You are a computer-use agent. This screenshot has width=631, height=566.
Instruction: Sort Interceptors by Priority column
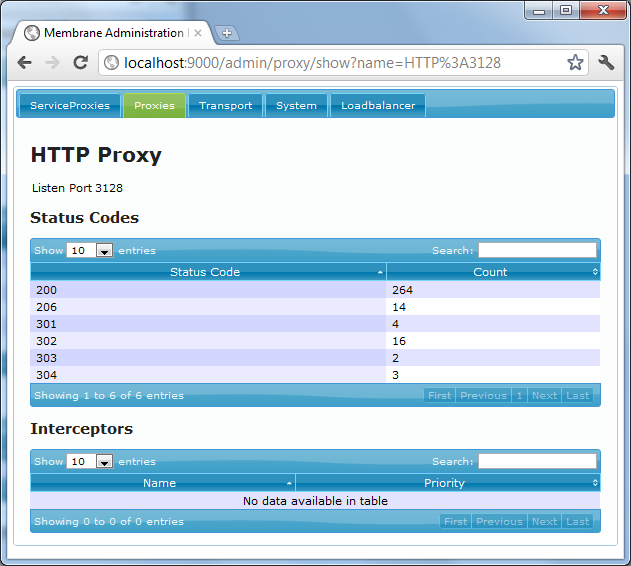click(x=448, y=483)
